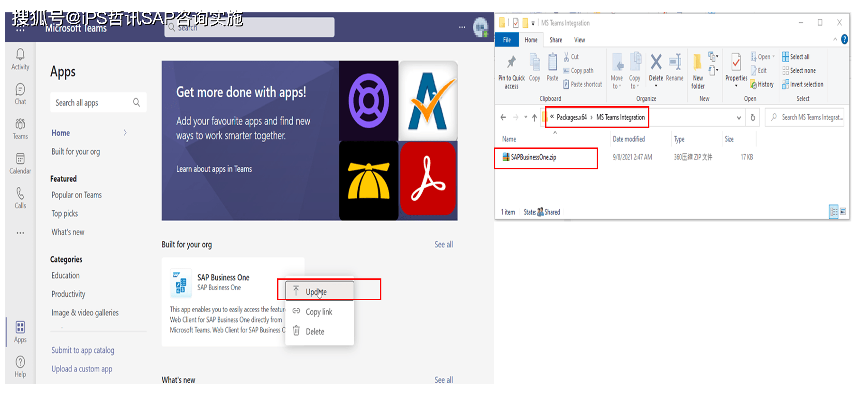Image resolution: width=868 pixels, height=396 pixels.
Task: Click the Pin to Quick access icon
Action: [x=511, y=62]
